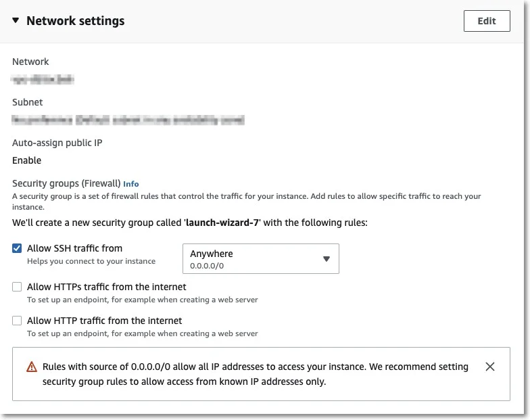Uncheck Allow SSH traffic from

coord(17,248)
